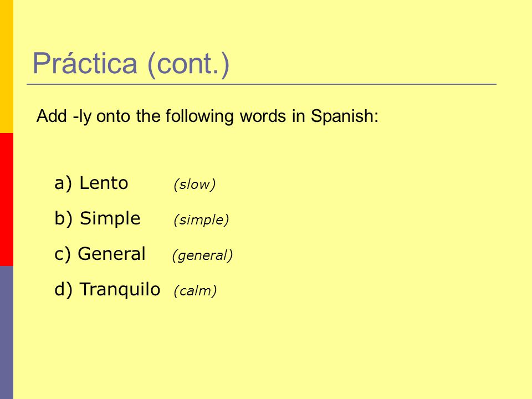Click the red sidebar color block
This screenshot has height=399, width=532.
coord(7,199)
